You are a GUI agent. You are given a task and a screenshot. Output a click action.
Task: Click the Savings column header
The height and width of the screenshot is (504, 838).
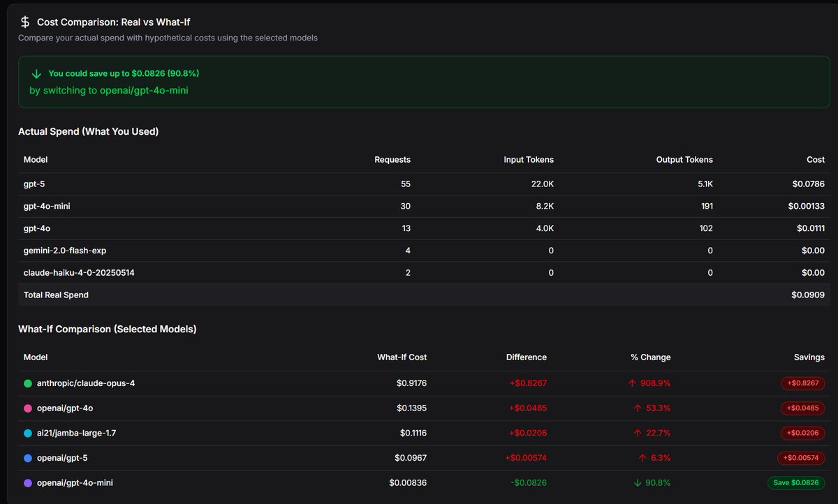[x=810, y=357]
